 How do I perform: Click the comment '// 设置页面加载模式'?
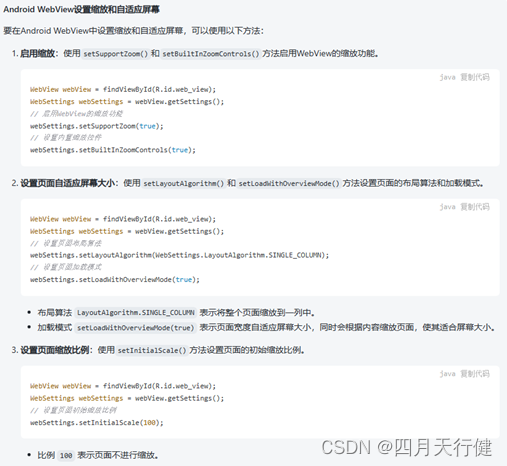pos(66,267)
